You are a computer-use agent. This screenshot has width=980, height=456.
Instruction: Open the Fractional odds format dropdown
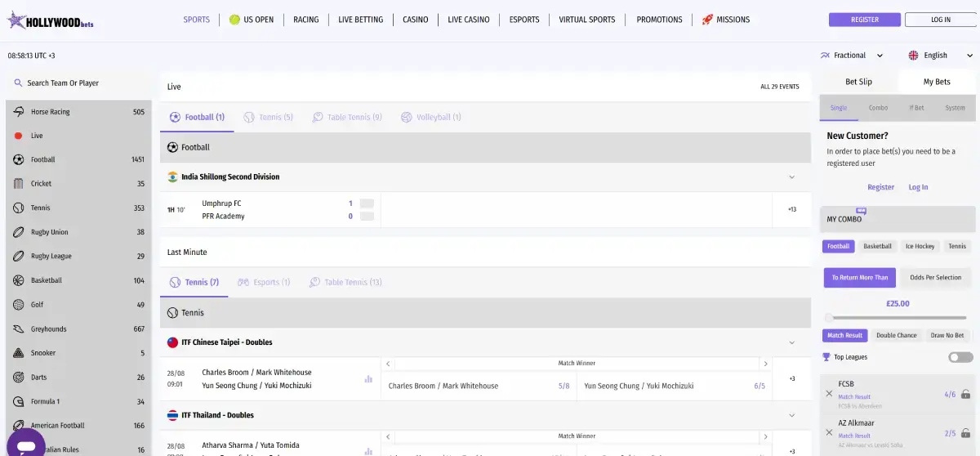[852, 56]
